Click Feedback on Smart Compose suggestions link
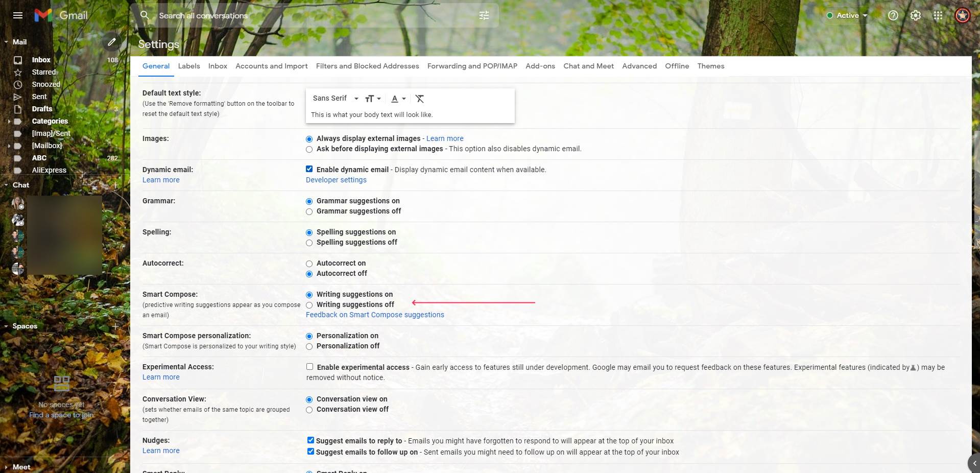Screen dimensions: 980x473 [x=375, y=315]
